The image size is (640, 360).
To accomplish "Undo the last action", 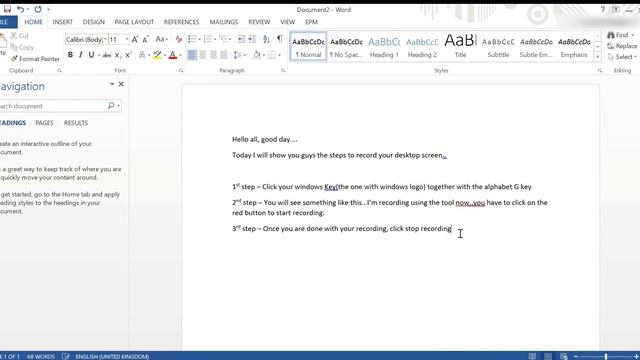I will click(20, 9).
